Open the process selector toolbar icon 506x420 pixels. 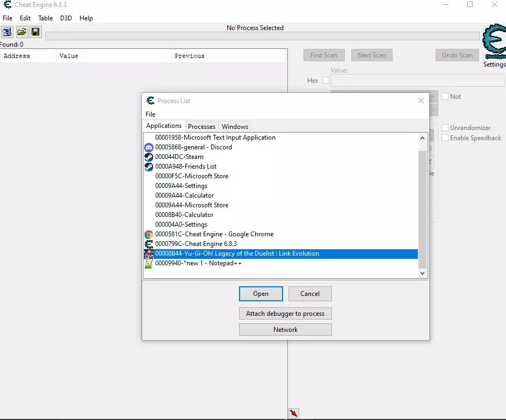[x=7, y=32]
